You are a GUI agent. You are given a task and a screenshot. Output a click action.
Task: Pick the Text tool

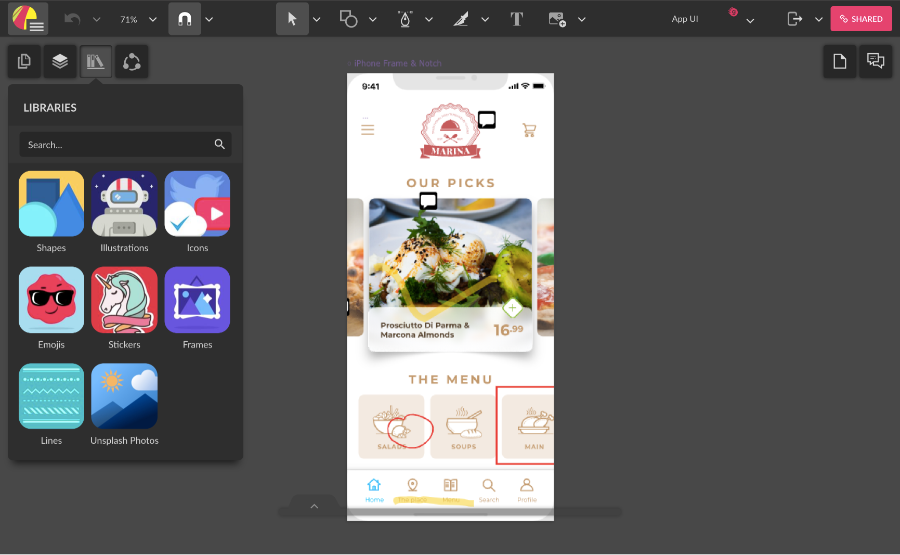516,19
